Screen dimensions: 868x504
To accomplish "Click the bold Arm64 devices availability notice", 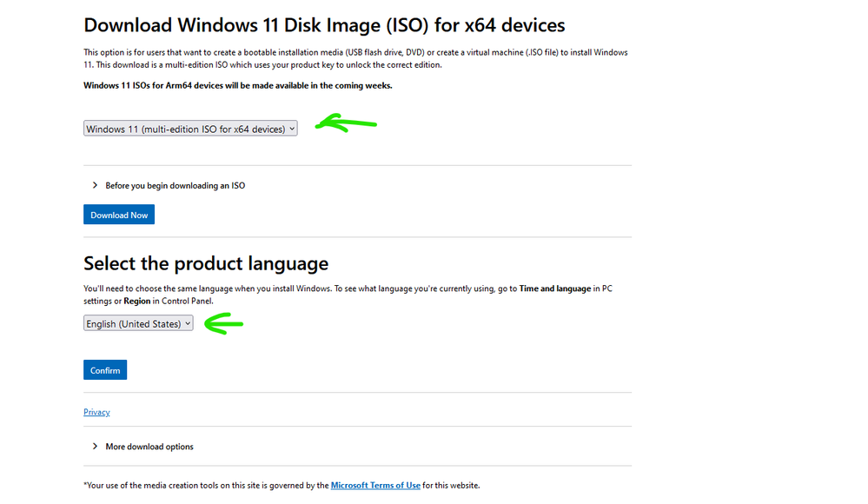I will click(x=237, y=85).
